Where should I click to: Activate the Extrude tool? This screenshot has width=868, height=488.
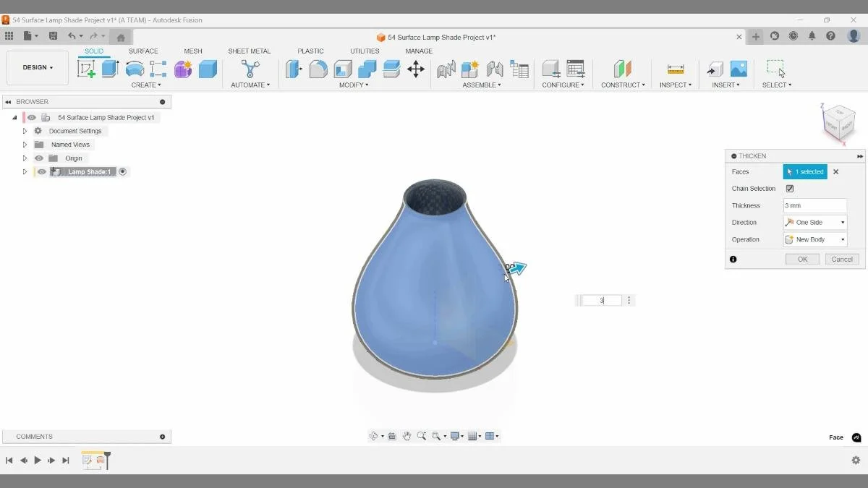pos(111,69)
